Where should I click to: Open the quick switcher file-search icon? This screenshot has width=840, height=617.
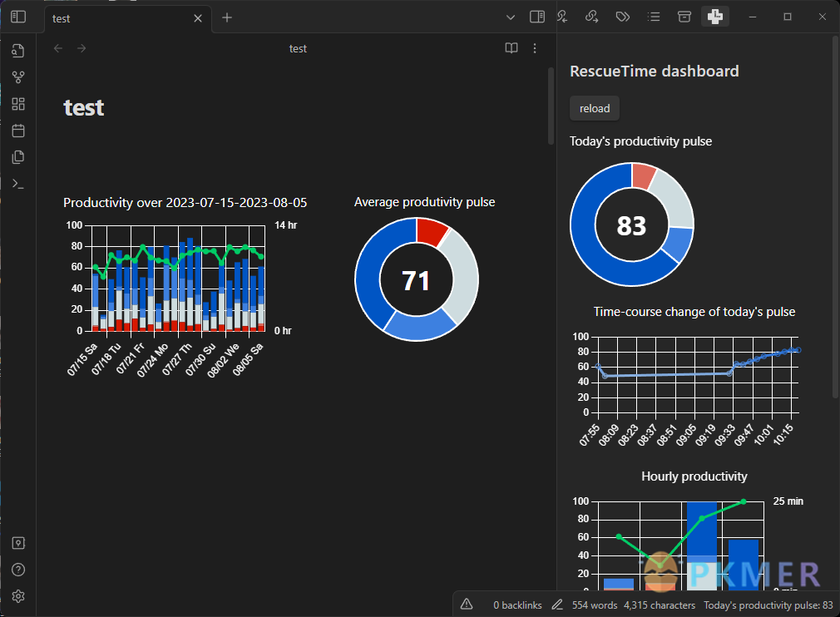[x=18, y=51]
